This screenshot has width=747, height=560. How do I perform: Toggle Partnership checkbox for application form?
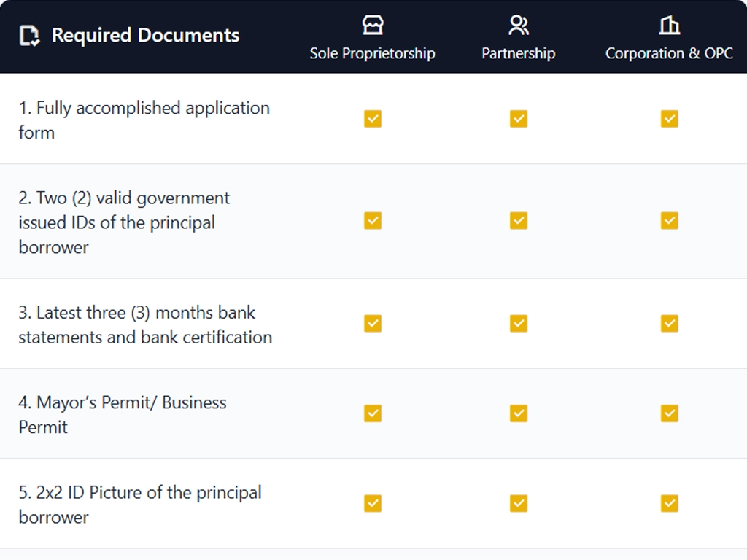click(518, 118)
